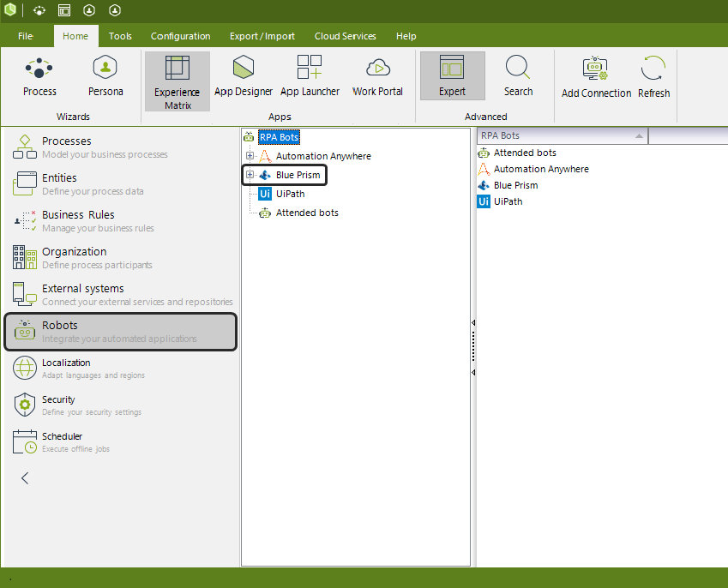
Task: Collapse the module sidebar with the chevron
Action: (x=25, y=478)
